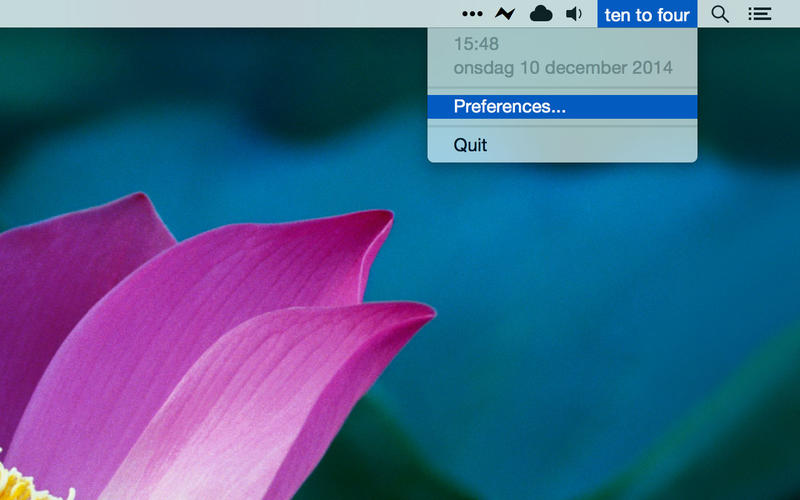Open Spotlight search magnifying glass
Viewport: 800px width, 500px height.
click(x=720, y=14)
